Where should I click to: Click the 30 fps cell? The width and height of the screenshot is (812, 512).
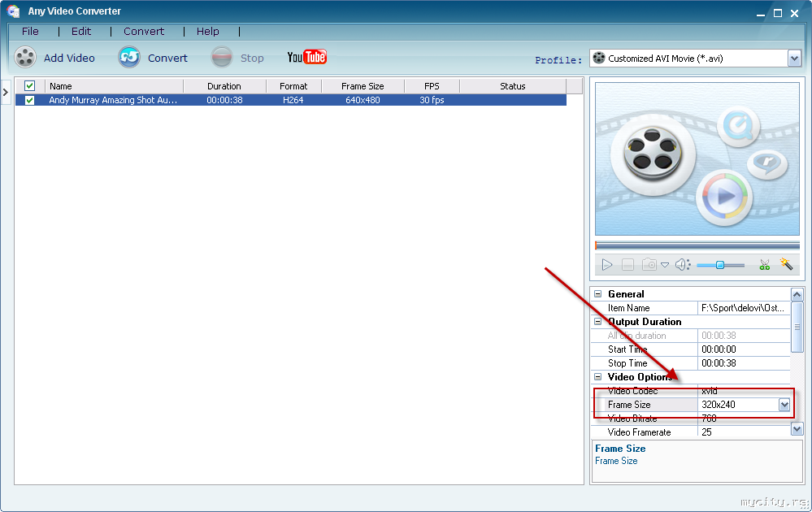point(432,100)
